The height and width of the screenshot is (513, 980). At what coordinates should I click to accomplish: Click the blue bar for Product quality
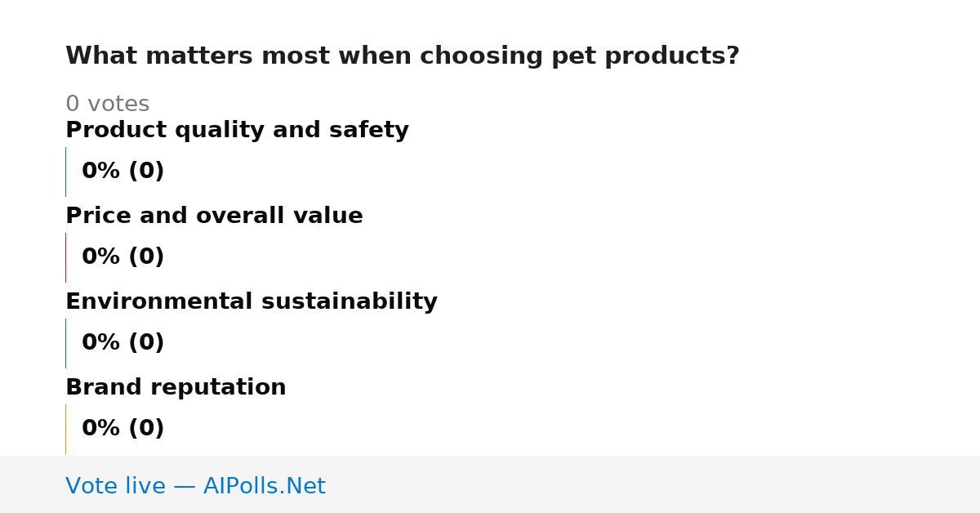pos(65,172)
